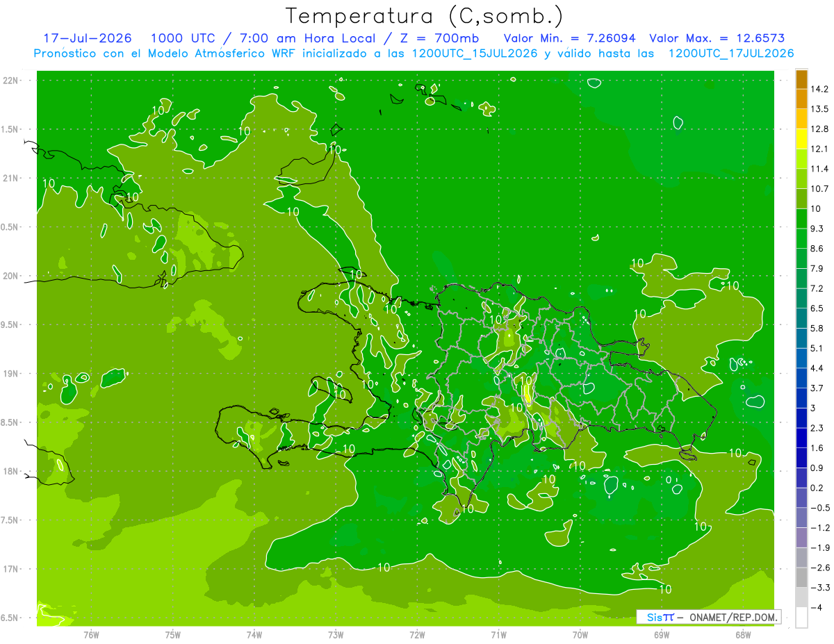Click the "75W" longitude label

coord(172,634)
